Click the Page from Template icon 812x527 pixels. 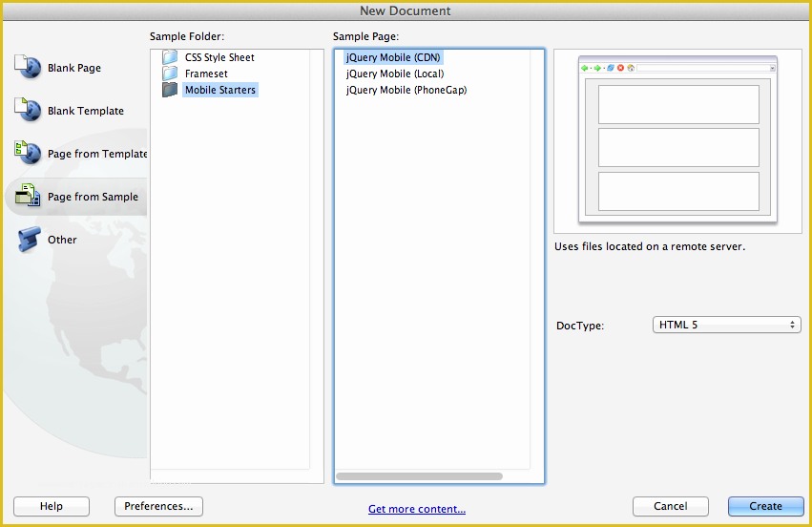pyautogui.click(x=28, y=153)
